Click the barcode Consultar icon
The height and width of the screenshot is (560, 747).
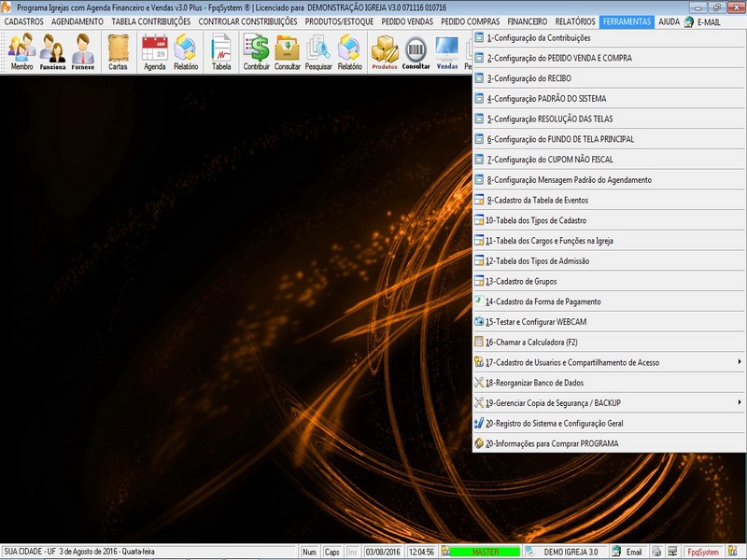coord(416,51)
